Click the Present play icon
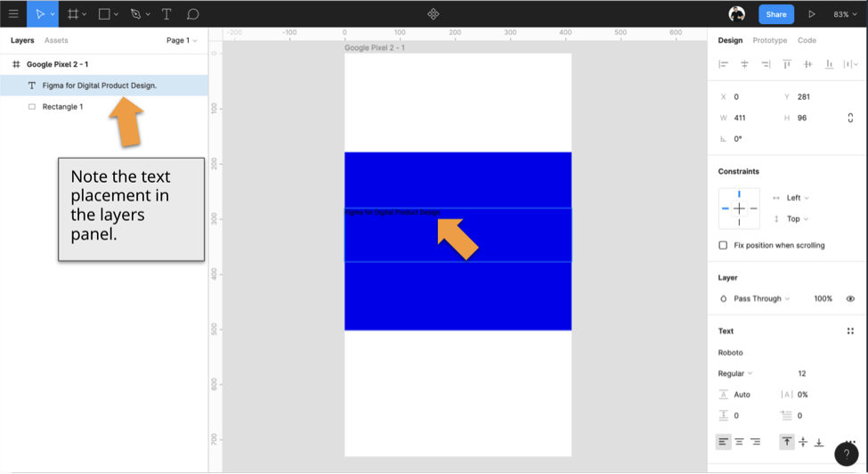868x474 pixels. 811,14
